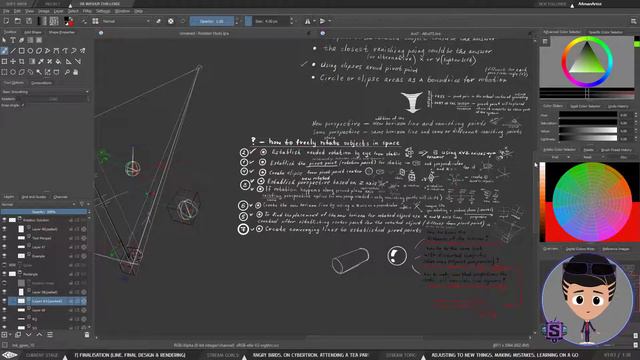Select the Rectangle shape tool

click(22, 51)
